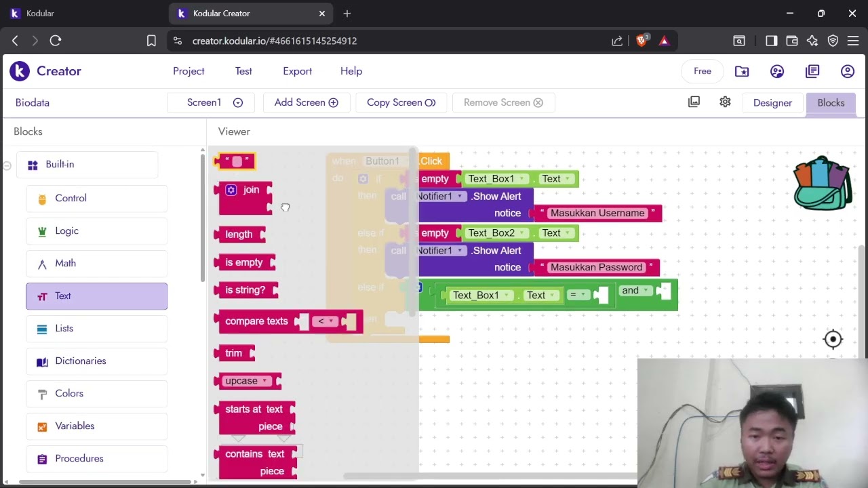Click the Remove Screen button
868x488 pixels.
coord(503,102)
